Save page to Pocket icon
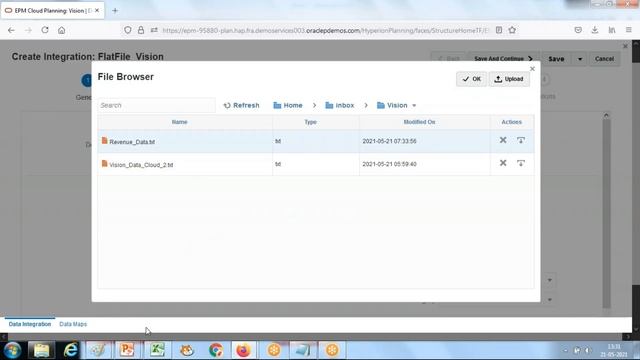 [578, 30]
